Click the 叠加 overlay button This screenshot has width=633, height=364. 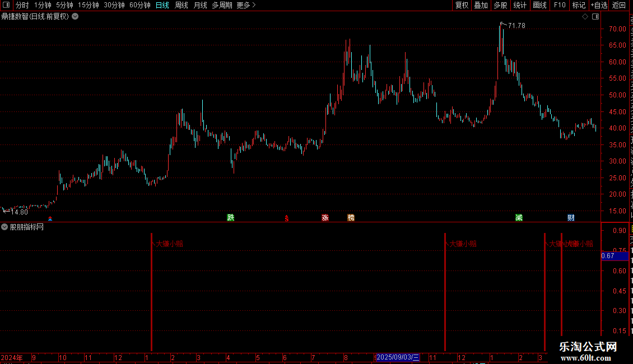[x=481, y=5]
